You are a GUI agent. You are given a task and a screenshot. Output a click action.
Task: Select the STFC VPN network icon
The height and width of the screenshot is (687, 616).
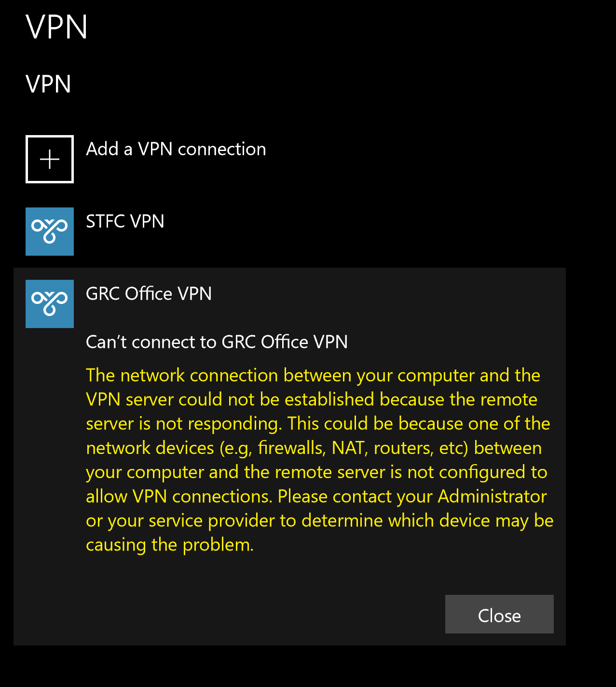point(49,232)
